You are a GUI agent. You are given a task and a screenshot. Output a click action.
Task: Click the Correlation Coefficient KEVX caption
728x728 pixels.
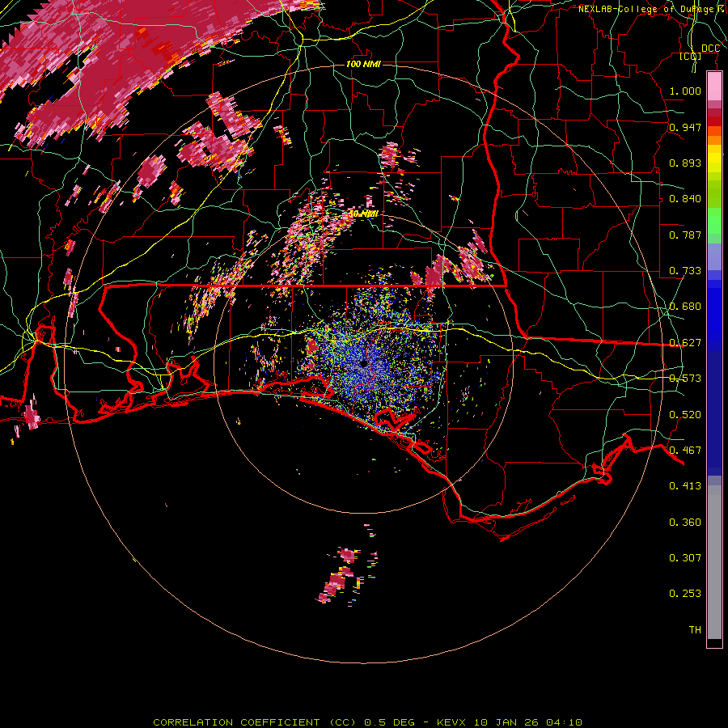(x=367, y=722)
